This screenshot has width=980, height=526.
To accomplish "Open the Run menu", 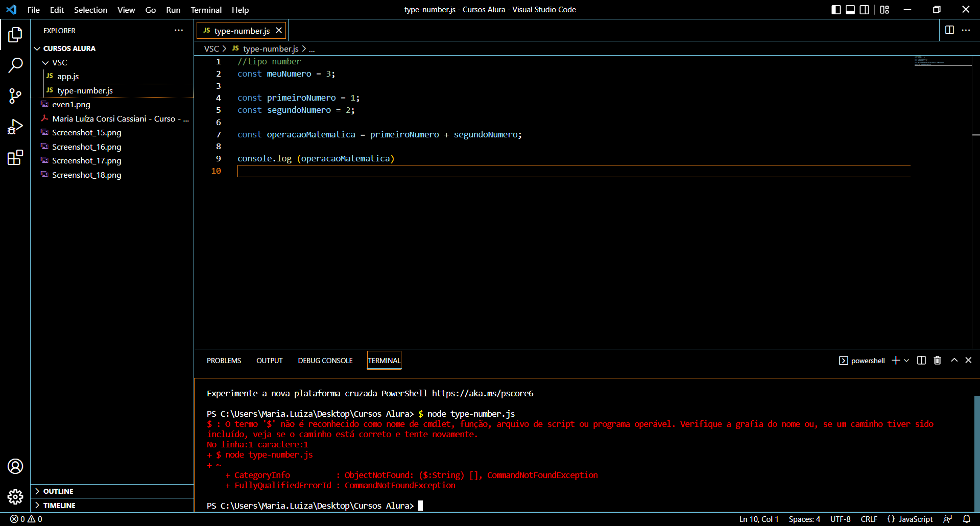I will click(173, 10).
